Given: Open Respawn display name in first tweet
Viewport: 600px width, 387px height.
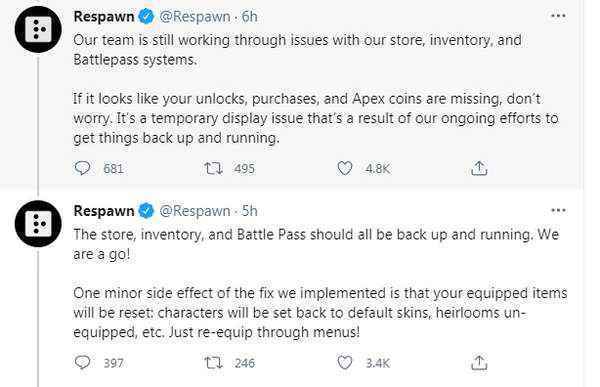Looking at the screenshot, I should pos(104,16).
